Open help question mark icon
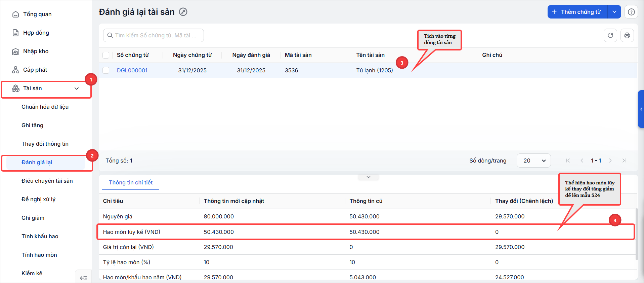The image size is (644, 283). [x=631, y=12]
